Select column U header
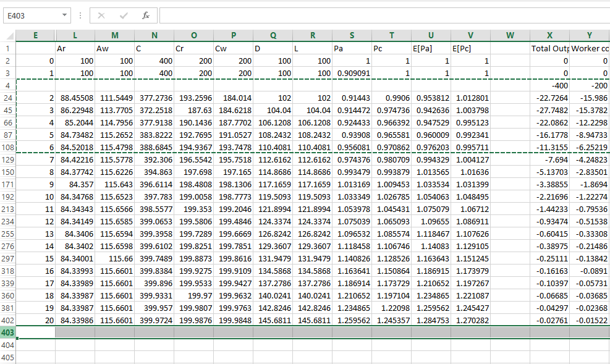The width and height of the screenshot is (610, 364). [431, 35]
